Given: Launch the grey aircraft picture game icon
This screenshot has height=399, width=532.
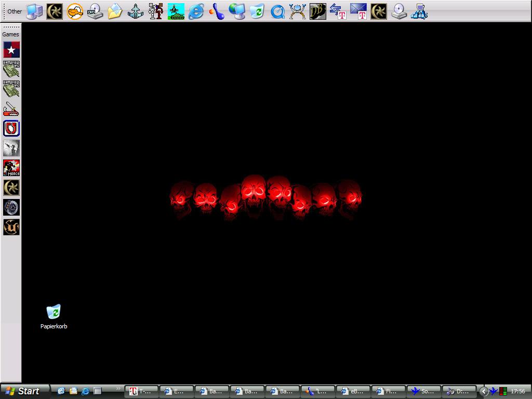Looking at the screenshot, I should [x=11, y=148].
